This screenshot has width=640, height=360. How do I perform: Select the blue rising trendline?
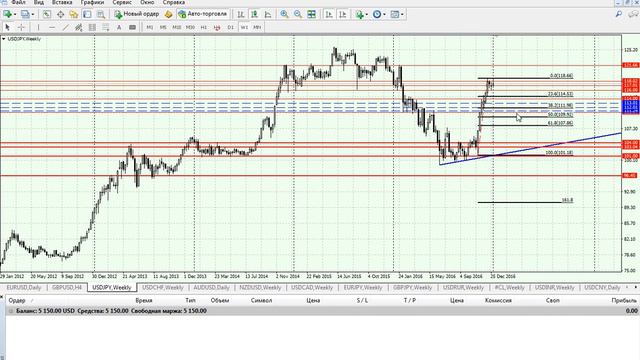(531, 149)
